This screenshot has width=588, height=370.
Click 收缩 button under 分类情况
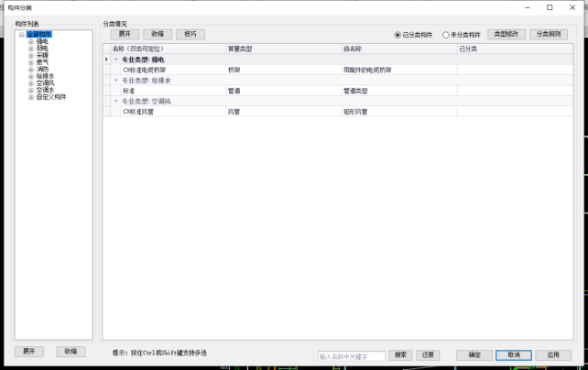point(158,34)
